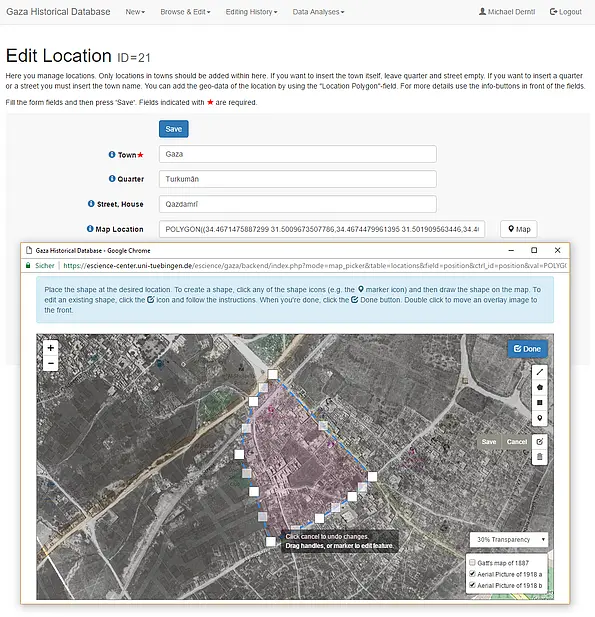Screen dimensions: 595x617
Task: Select the draw marker tool
Action: click(x=540, y=418)
